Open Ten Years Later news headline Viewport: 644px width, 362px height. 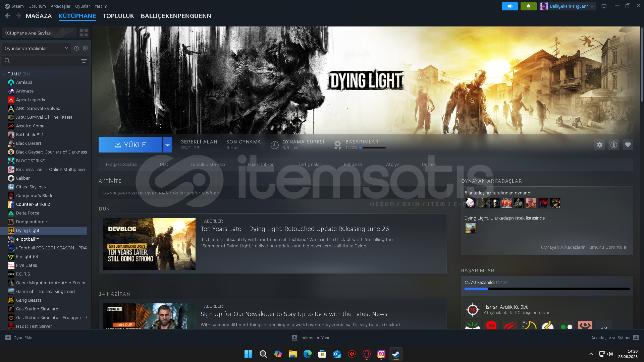[x=295, y=229]
